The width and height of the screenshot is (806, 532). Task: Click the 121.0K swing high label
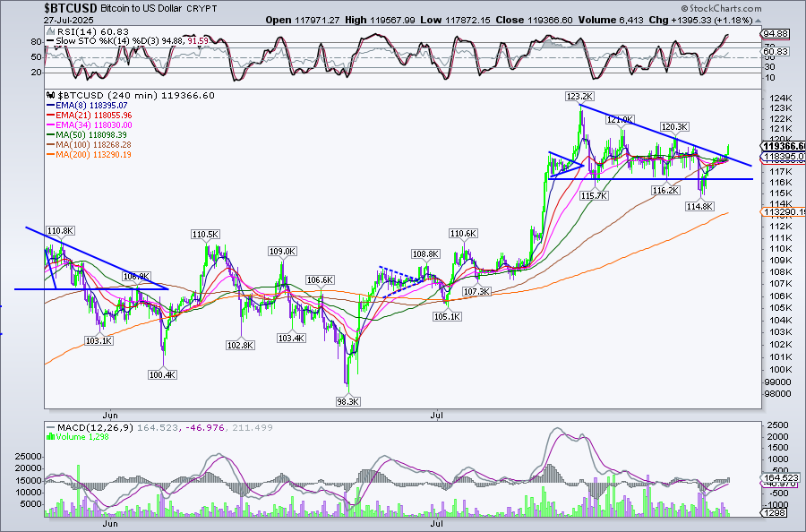(x=620, y=120)
